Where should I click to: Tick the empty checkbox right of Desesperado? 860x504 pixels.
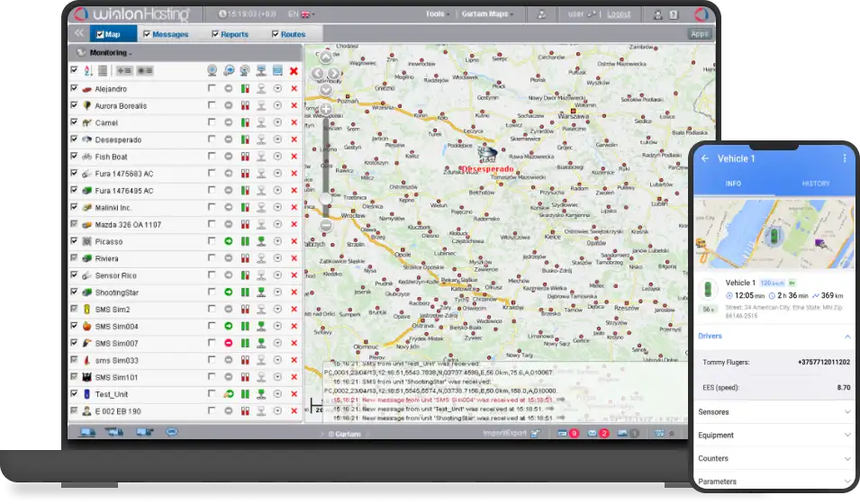212,139
